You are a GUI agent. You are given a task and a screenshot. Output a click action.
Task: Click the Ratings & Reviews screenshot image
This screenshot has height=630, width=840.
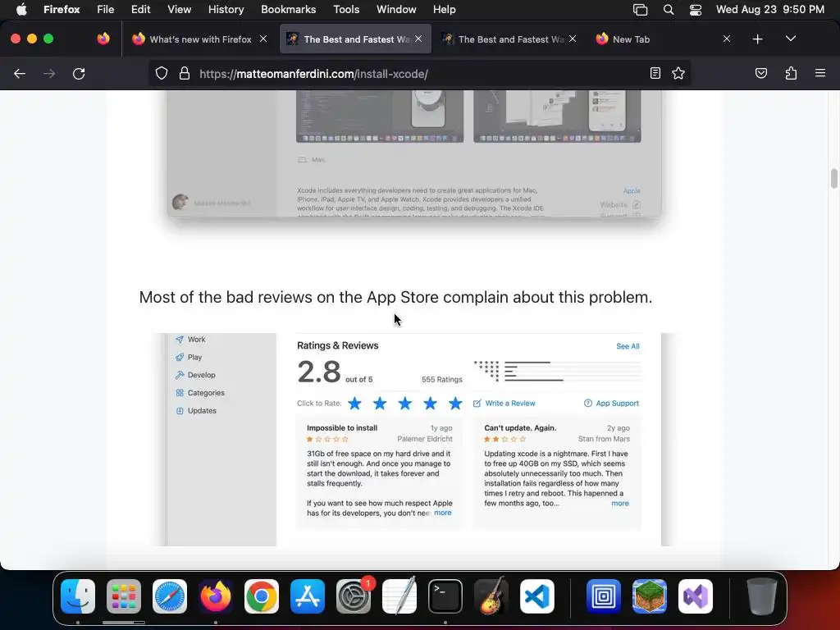coord(414,440)
